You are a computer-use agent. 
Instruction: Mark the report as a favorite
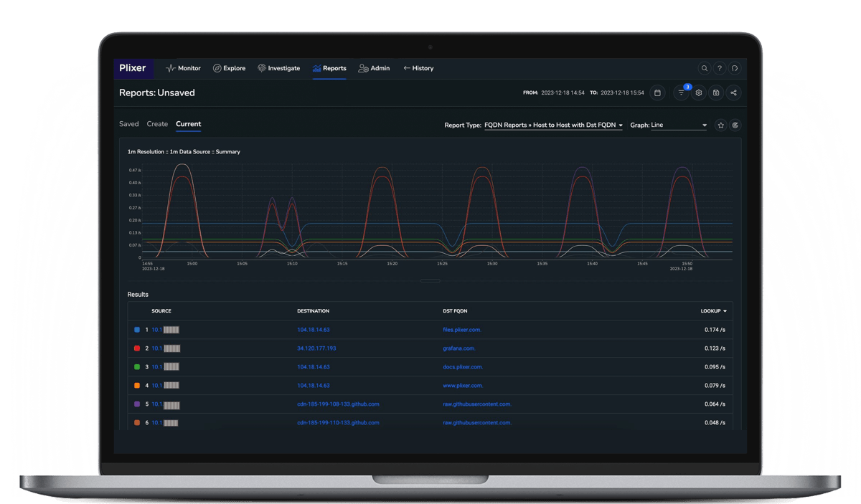point(720,125)
